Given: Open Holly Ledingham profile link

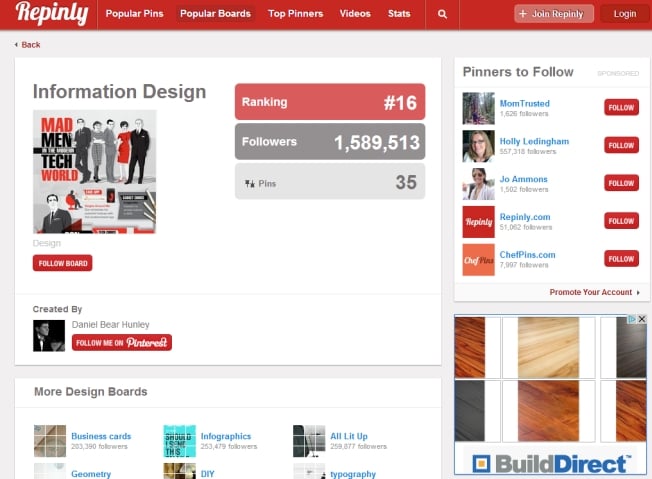Looking at the screenshot, I should tap(534, 141).
